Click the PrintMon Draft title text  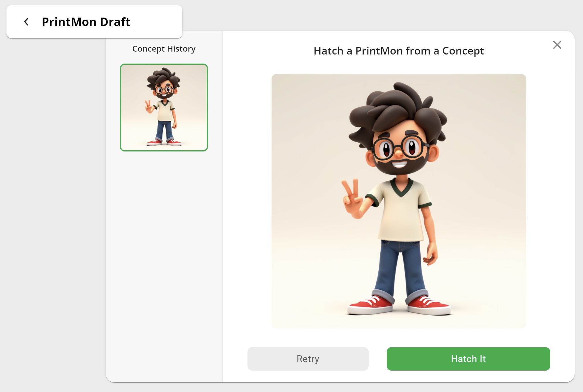(86, 22)
